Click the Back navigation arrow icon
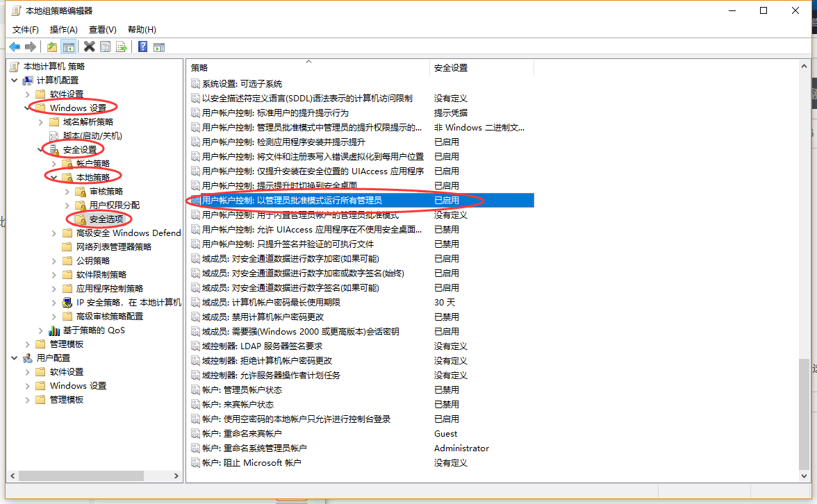Viewport: 817px width, 504px height. coord(15,47)
